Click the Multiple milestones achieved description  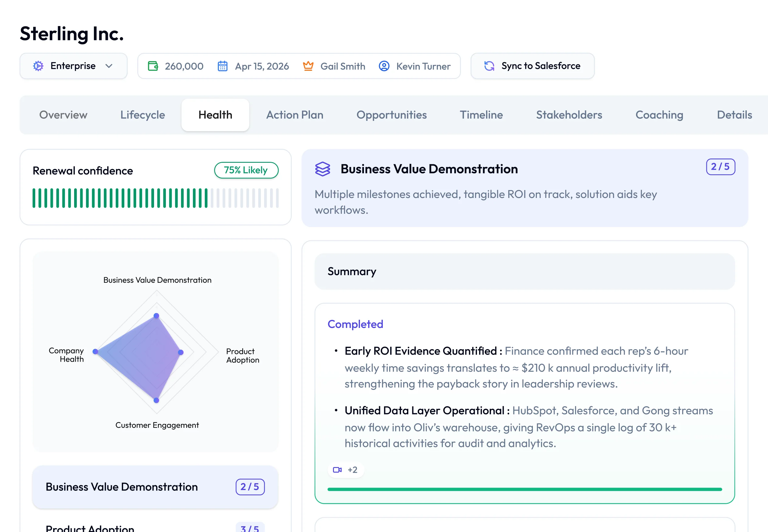coord(486,202)
